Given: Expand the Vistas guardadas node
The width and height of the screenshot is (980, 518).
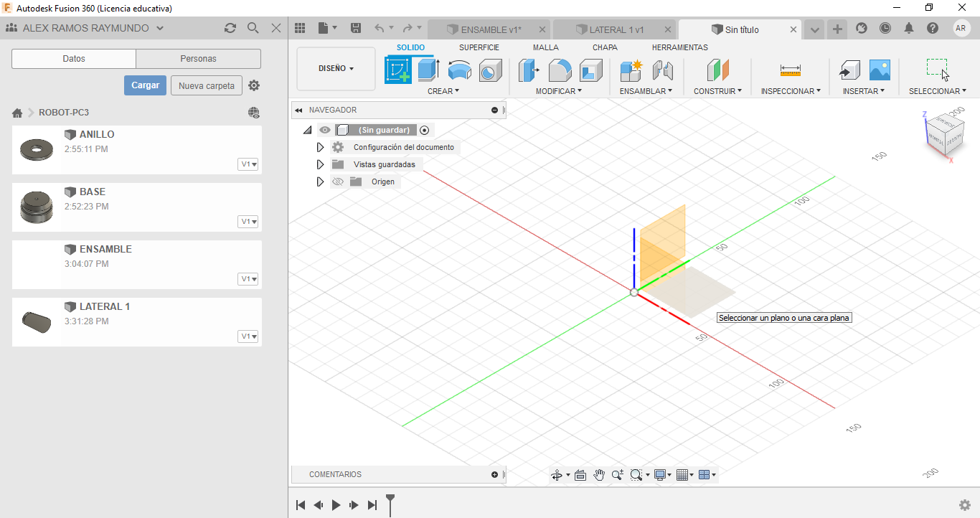Looking at the screenshot, I should tap(320, 164).
